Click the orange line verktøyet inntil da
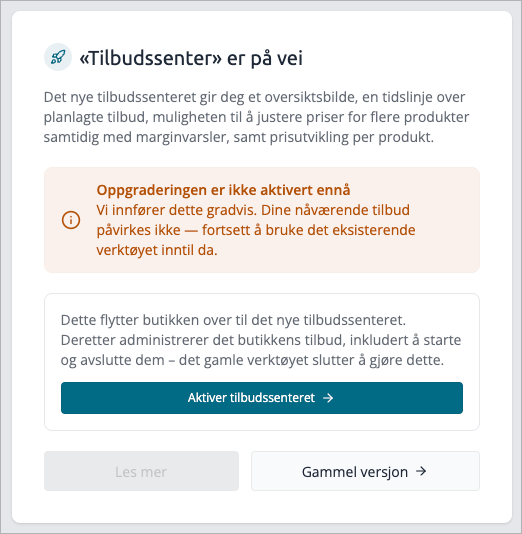The width and height of the screenshot is (522, 534). 157,250
